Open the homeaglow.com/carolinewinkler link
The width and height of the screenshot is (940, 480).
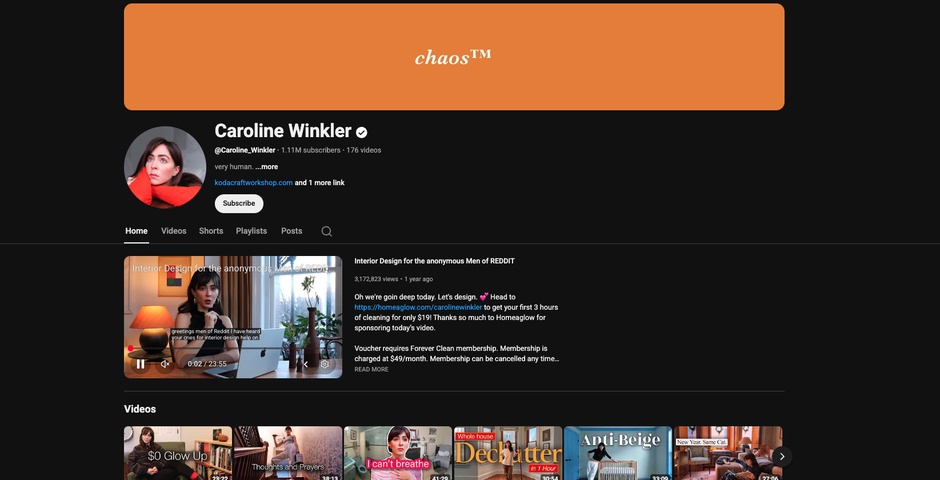[418, 307]
